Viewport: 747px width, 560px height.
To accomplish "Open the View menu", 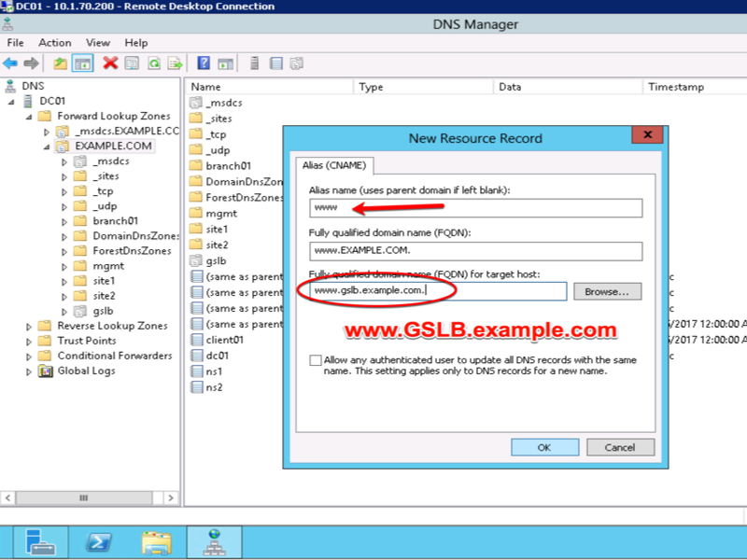I will click(98, 43).
